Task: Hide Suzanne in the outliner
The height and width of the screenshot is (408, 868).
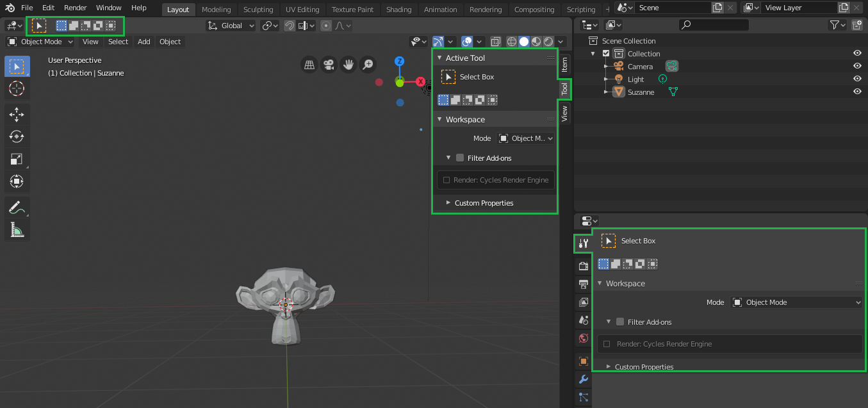Action: [x=857, y=92]
